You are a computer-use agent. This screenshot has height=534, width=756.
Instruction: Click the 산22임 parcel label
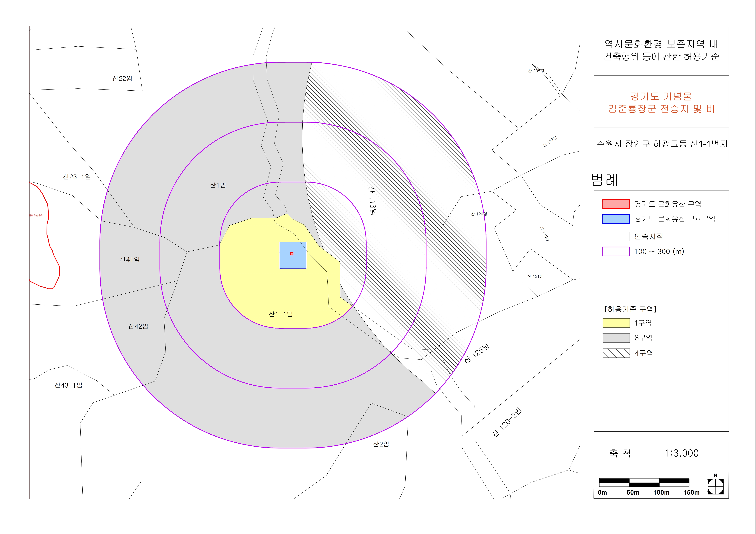(x=122, y=78)
